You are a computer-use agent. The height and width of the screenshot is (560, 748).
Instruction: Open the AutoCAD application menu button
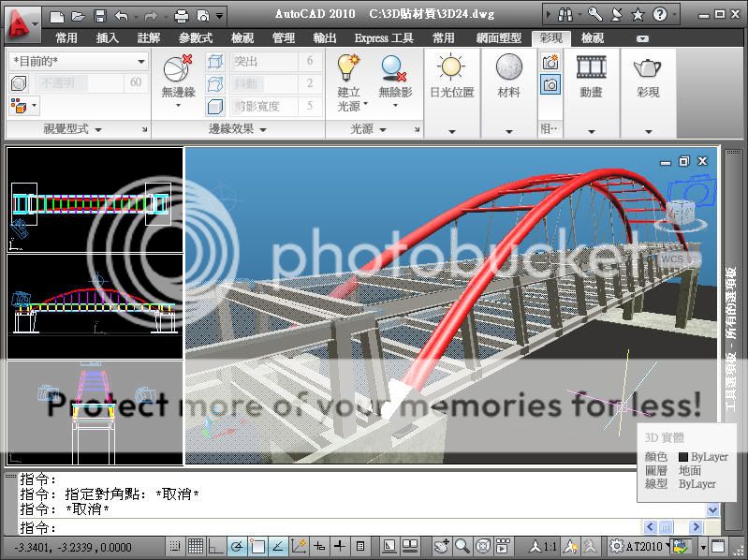tap(21, 24)
